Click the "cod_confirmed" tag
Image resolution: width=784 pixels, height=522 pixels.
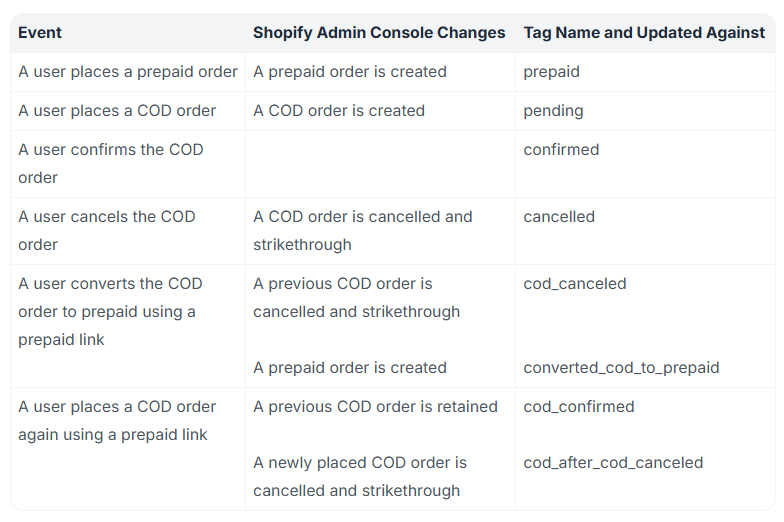(578, 407)
